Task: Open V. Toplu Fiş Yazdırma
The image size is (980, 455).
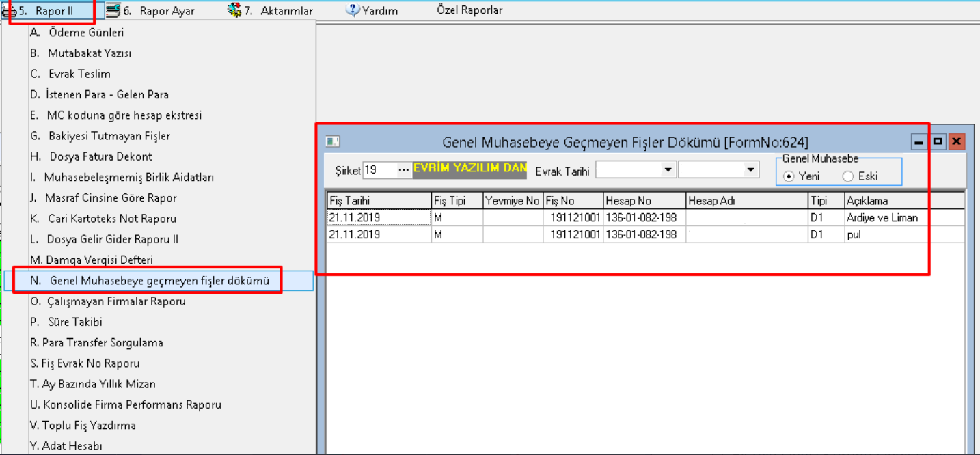Action: (x=159, y=425)
